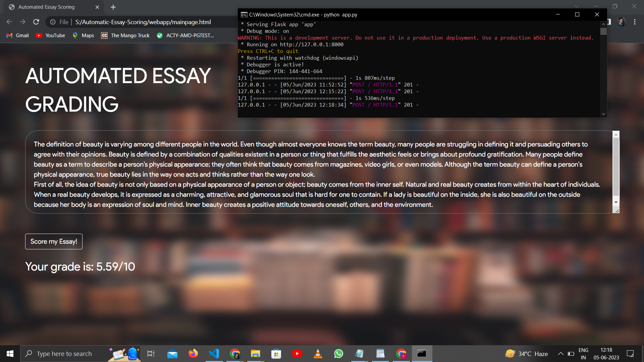This screenshot has height=362, width=644.
Task: Launch Visual Studio Code from the taskbar
Action: (x=214, y=353)
